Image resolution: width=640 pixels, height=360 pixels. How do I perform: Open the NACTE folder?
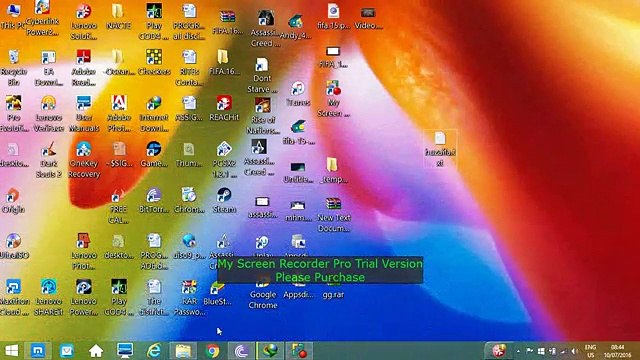[x=118, y=16]
